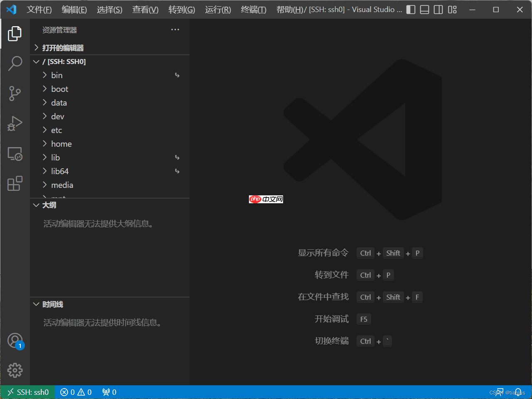The height and width of the screenshot is (399, 532).
Task: Open the 文件 menu
Action: 39,9
